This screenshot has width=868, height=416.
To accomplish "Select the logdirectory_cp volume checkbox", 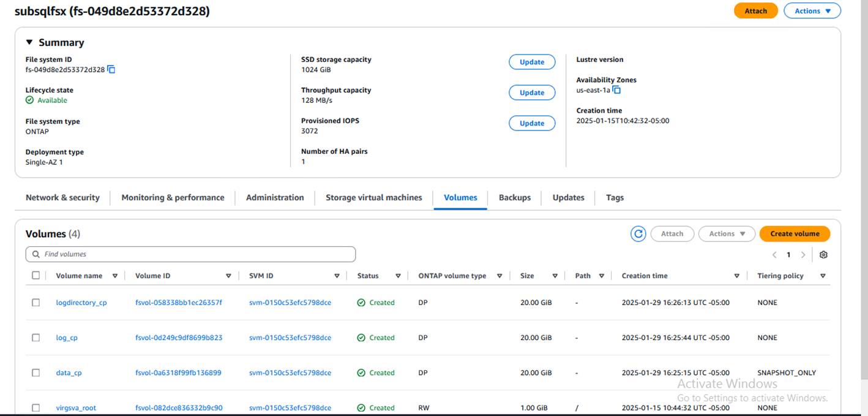I will tap(36, 303).
